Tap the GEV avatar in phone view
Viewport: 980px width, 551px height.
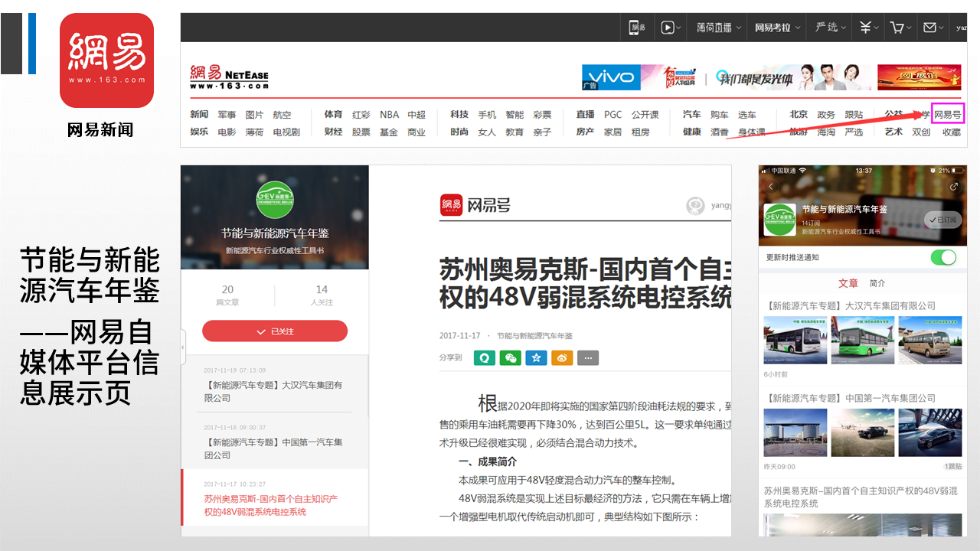pyautogui.click(x=779, y=220)
